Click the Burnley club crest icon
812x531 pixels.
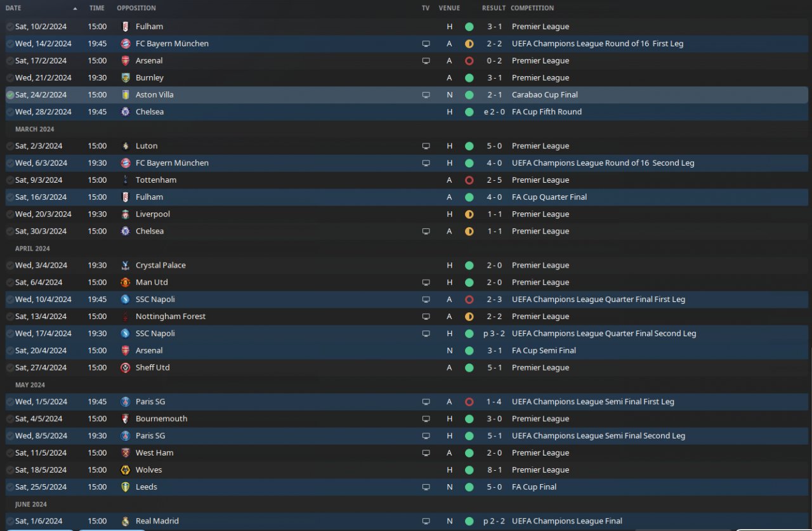click(x=125, y=78)
